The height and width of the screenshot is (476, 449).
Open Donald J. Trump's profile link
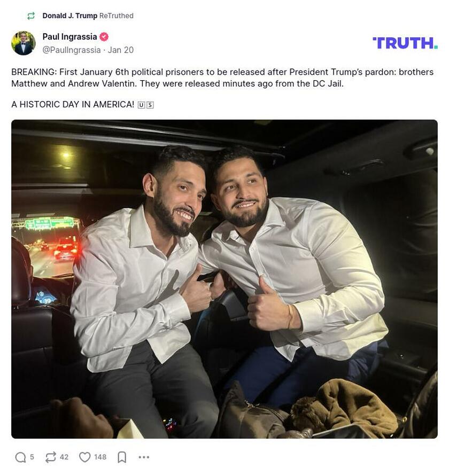point(70,15)
